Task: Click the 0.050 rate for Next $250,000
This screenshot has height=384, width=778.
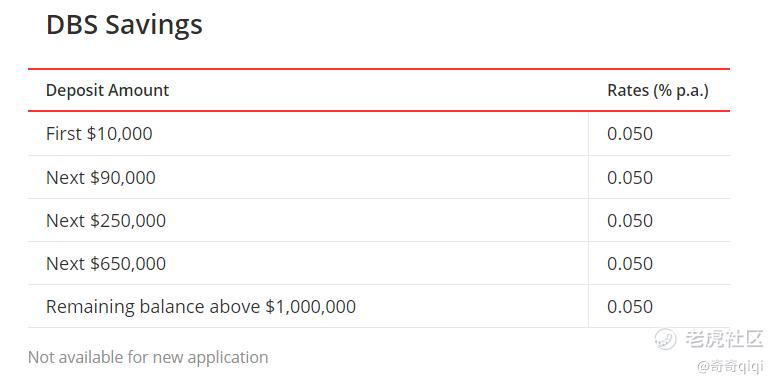Action: (630, 221)
